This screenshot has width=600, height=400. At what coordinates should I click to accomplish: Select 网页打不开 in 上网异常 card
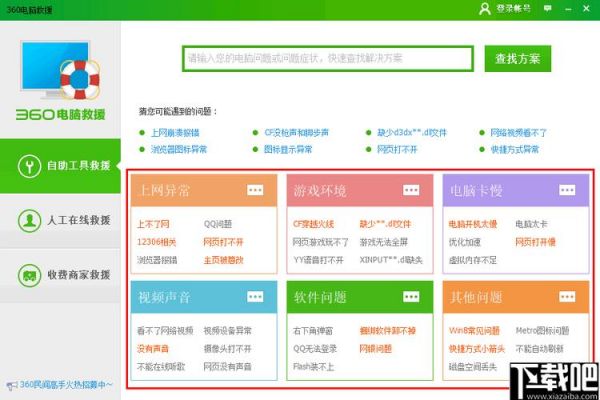[223, 242]
